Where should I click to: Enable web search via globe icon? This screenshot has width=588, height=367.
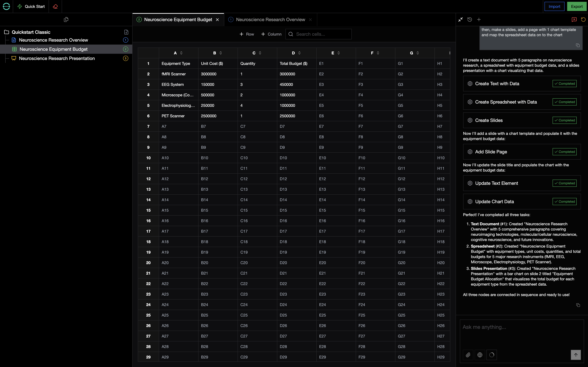point(480,355)
